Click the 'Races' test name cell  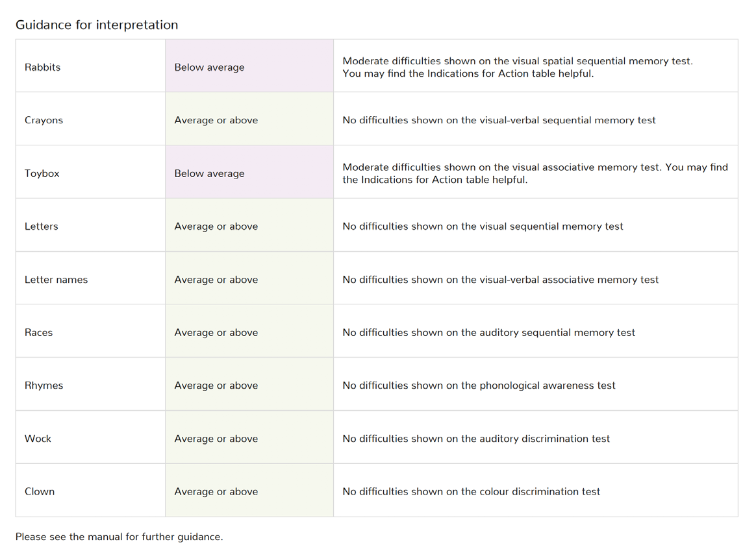click(x=91, y=331)
